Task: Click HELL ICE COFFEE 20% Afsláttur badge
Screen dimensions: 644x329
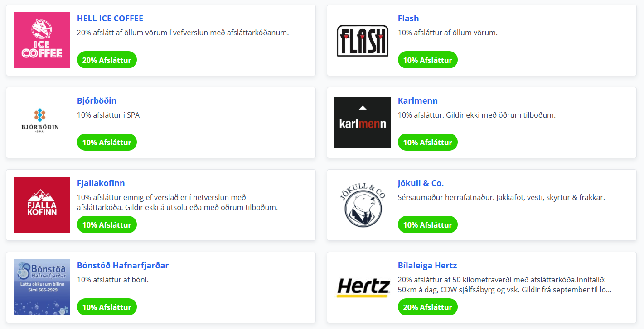Action: (x=107, y=60)
